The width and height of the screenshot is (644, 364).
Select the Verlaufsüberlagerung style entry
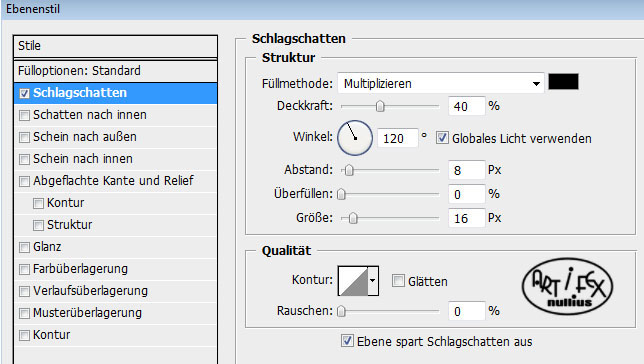click(90, 291)
